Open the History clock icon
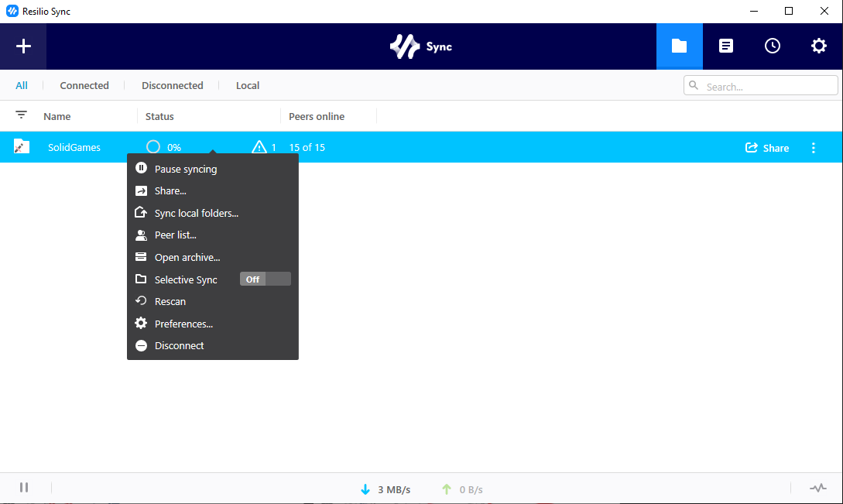The width and height of the screenshot is (843, 504). tap(773, 46)
